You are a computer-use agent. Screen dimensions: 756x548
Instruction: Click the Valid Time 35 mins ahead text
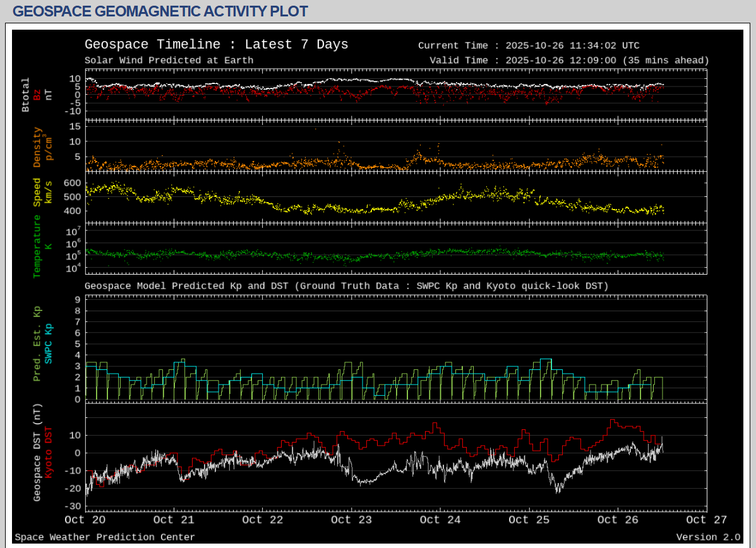(x=569, y=61)
